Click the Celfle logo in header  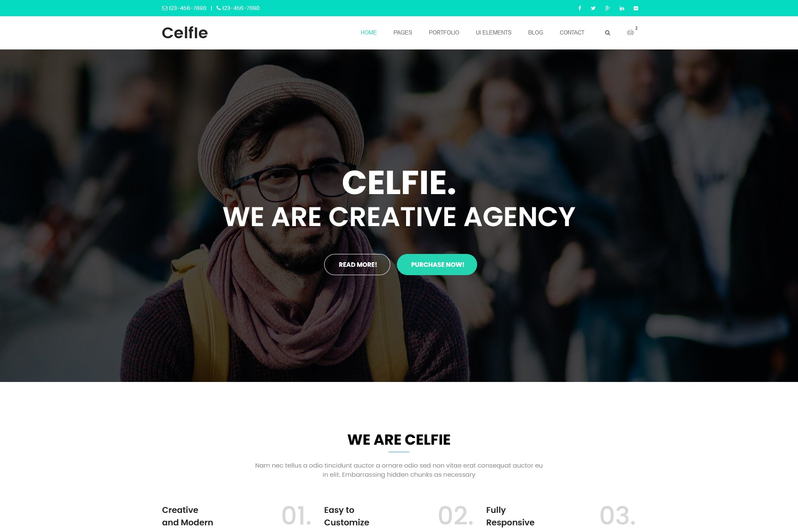pyautogui.click(x=185, y=33)
